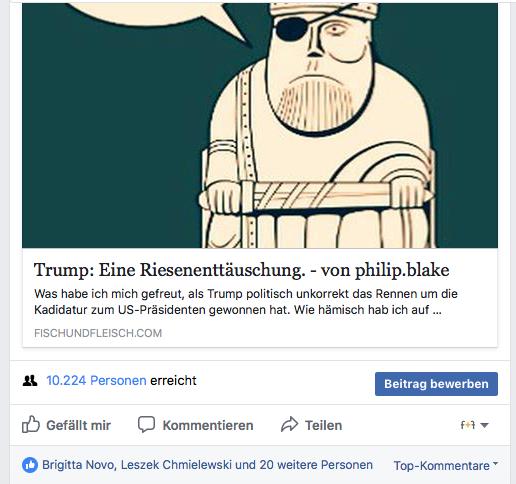
Task: Click the small page avatar beside the arrow
Action: 468,425
